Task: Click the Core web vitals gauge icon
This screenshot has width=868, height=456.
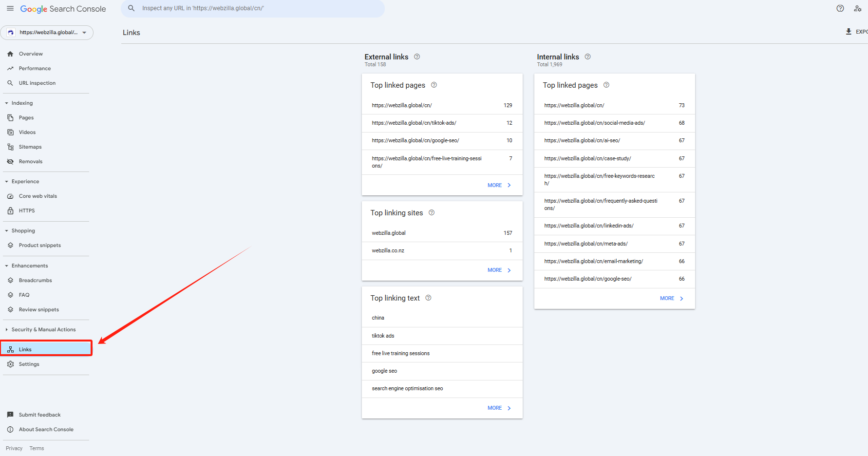Action: click(10, 196)
